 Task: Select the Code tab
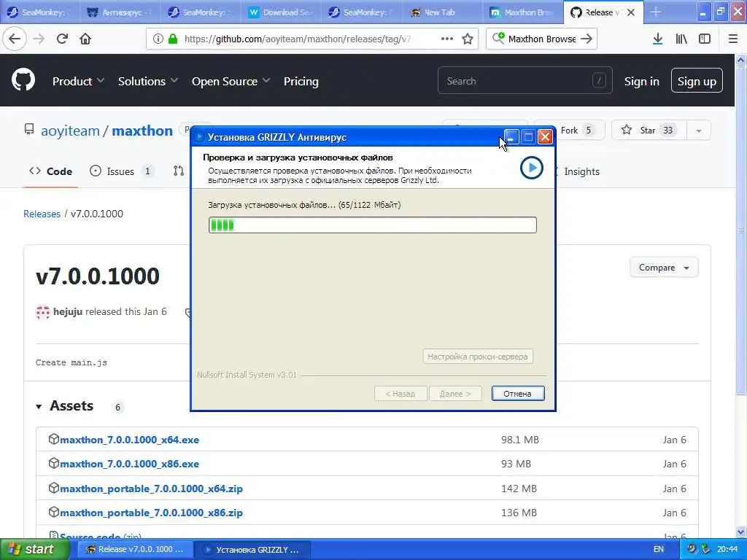pos(50,171)
